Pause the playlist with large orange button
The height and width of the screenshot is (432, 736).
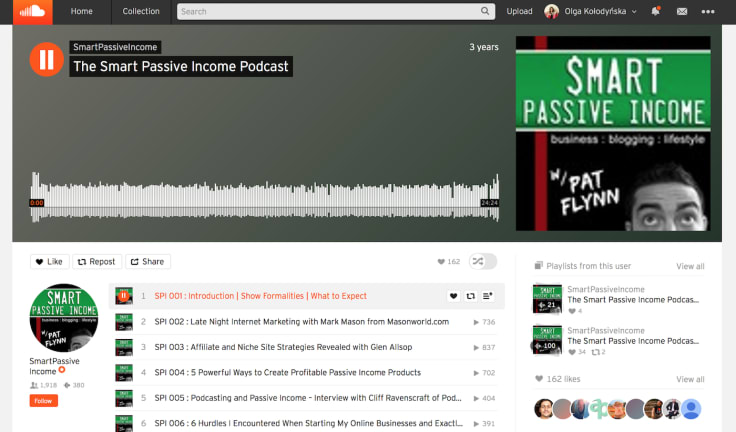point(46,60)
